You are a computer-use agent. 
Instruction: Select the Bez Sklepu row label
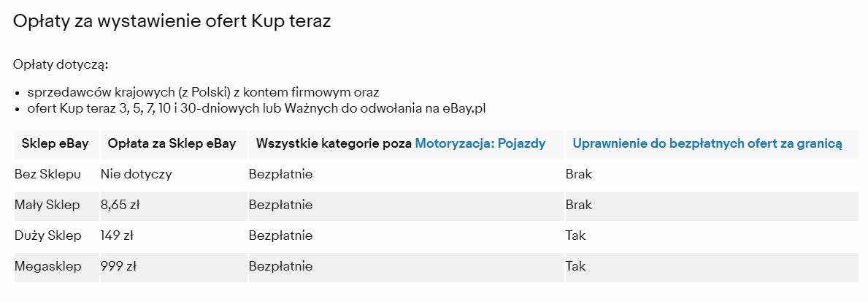click(49, 175)
